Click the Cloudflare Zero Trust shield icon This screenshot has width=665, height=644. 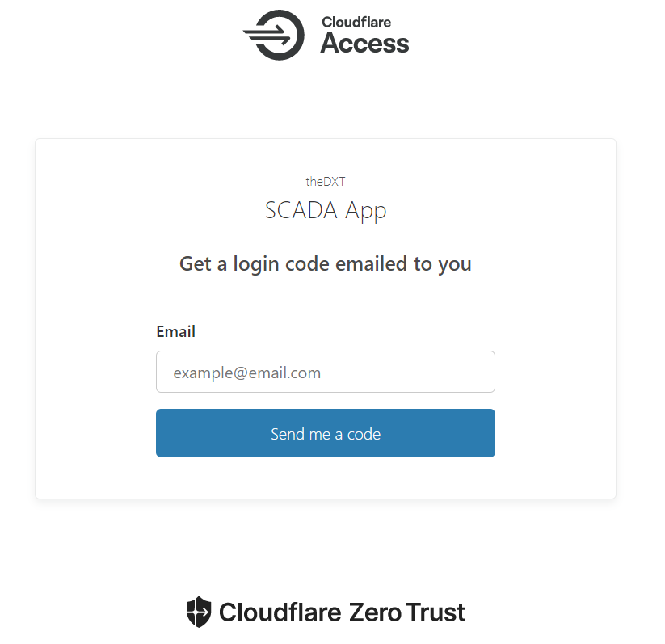[199, 612]
